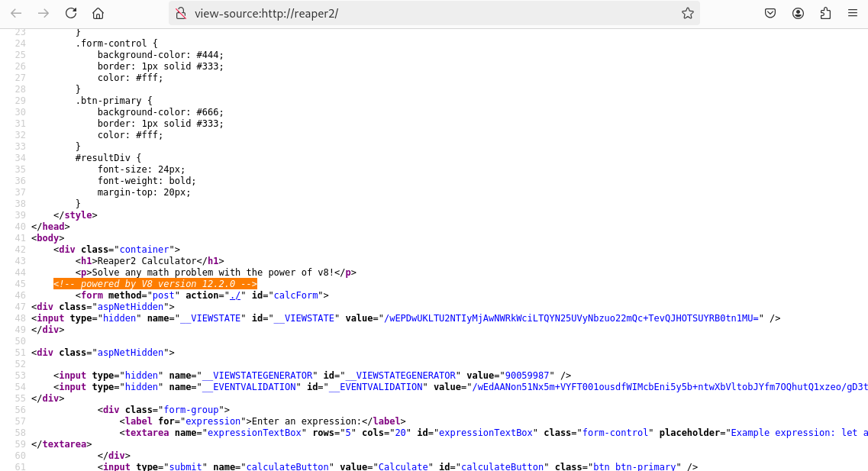Screen dimensions: 868x471
Task: Click the "container" class value
Action: point(144,250)
